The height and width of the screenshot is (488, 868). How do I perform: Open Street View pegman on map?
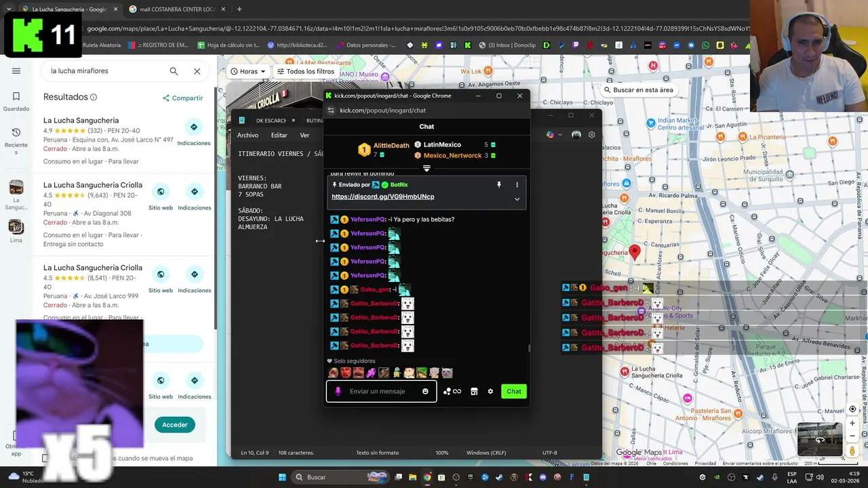point(852,451)
